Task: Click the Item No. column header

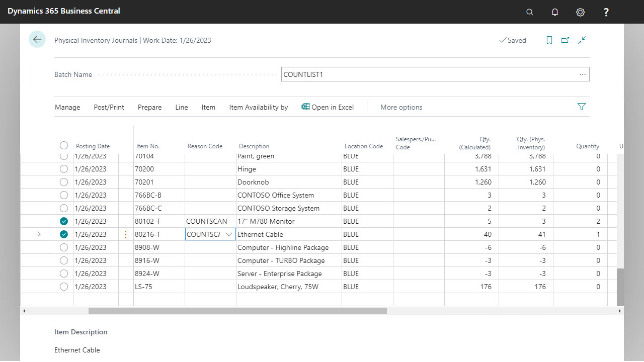Action: [148, 146]
